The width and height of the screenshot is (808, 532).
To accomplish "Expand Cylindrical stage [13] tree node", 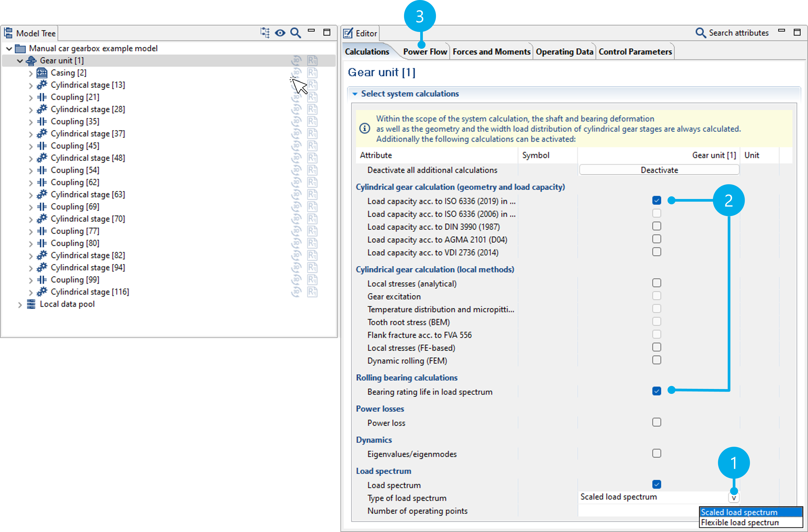I will coord(31,85).
